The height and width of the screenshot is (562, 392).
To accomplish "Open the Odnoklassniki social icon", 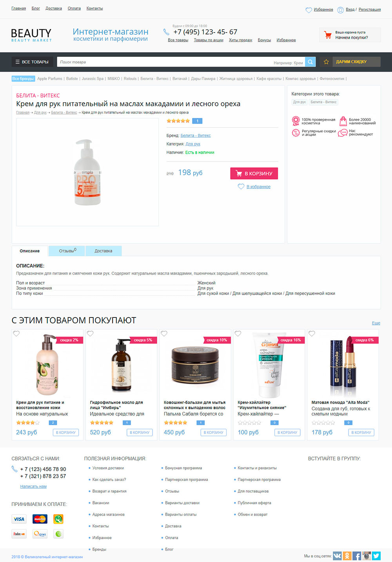I will 347,556.
